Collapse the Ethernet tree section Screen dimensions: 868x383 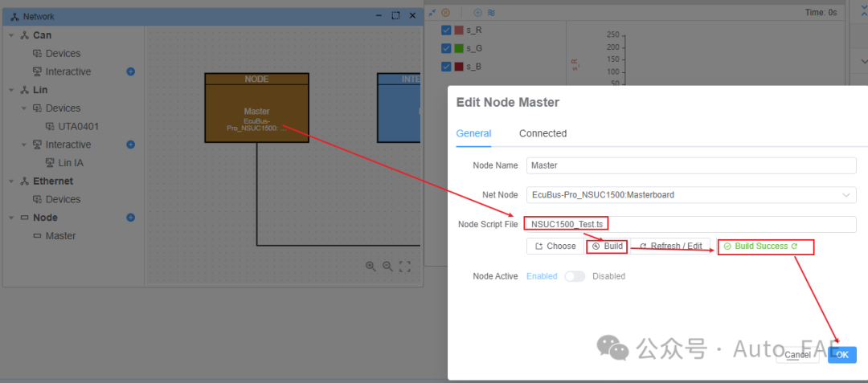11,181
